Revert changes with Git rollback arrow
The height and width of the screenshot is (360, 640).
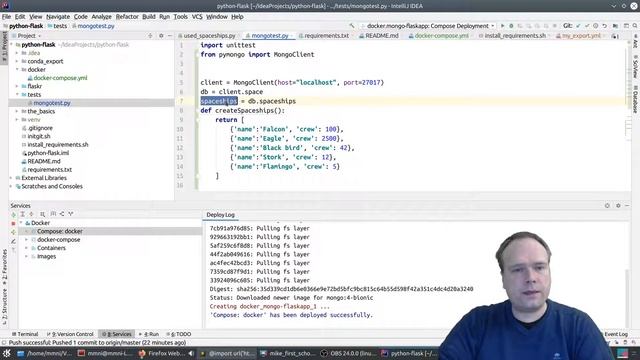pyautogui.click(x=604, y=26)
